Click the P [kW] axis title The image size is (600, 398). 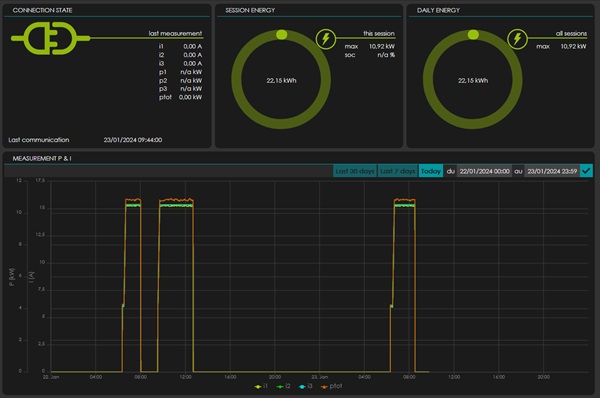point(12,277)
